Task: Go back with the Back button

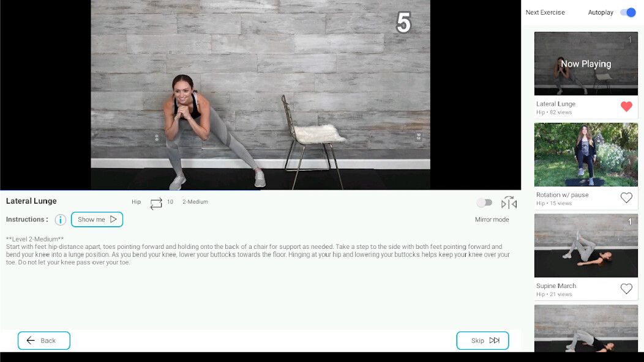Action: click(x=44, y=341)
